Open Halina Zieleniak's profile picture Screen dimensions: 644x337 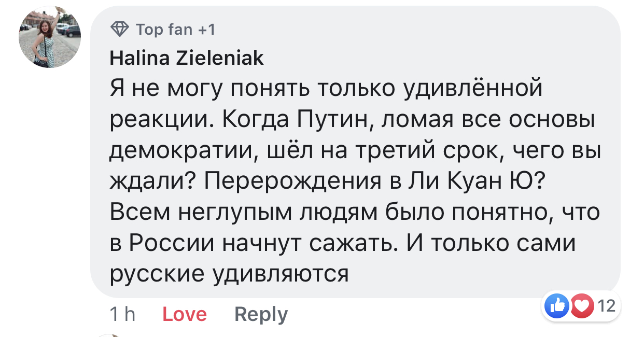click(x=50, y=38)
